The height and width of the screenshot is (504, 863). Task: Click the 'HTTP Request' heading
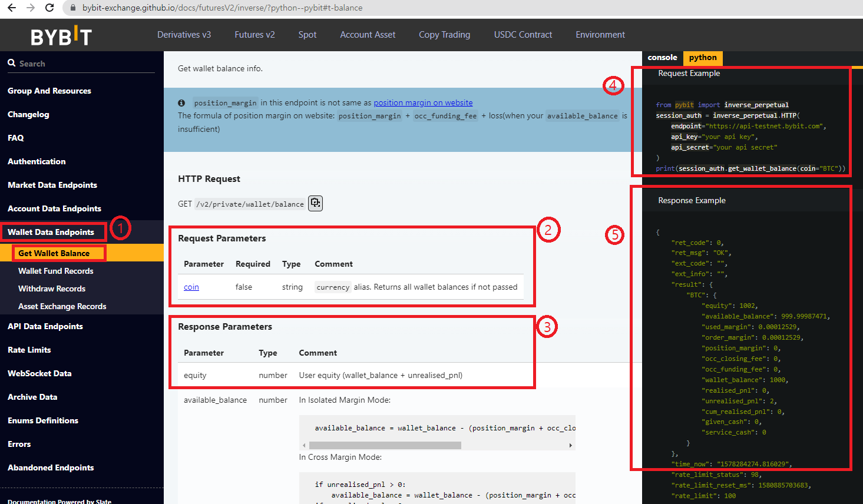[x=209, y=179]
